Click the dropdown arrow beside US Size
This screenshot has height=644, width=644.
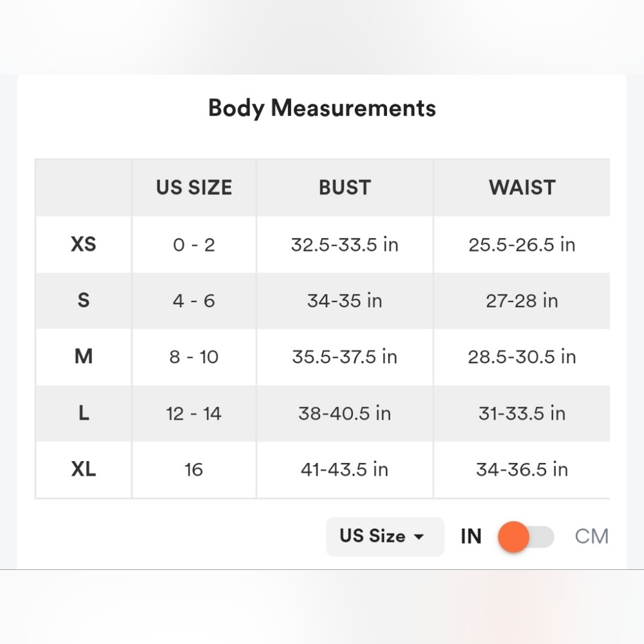(419, 537)
